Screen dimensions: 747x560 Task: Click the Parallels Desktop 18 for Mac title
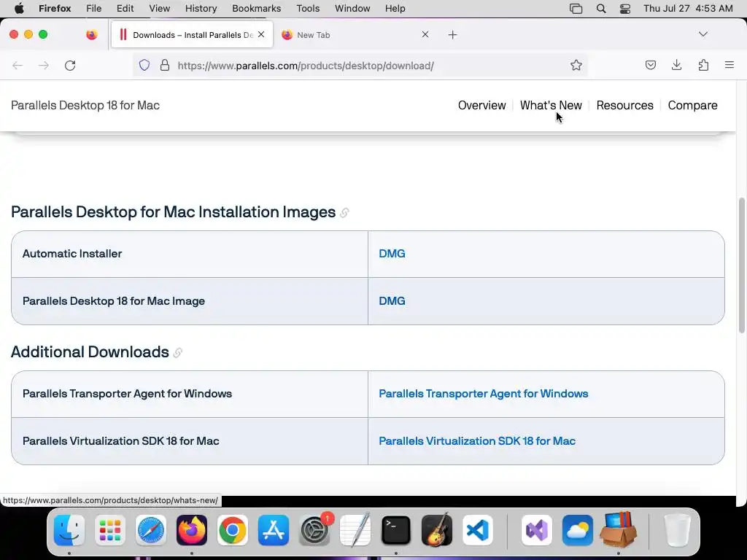coord(85,105)
